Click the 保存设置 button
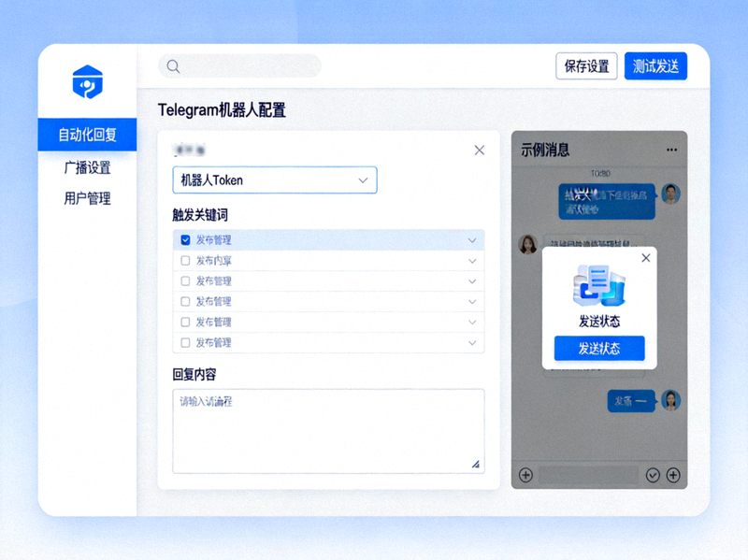Image resolution: width=748 pixels, height=560 pixels. click(x=585, y=65)
